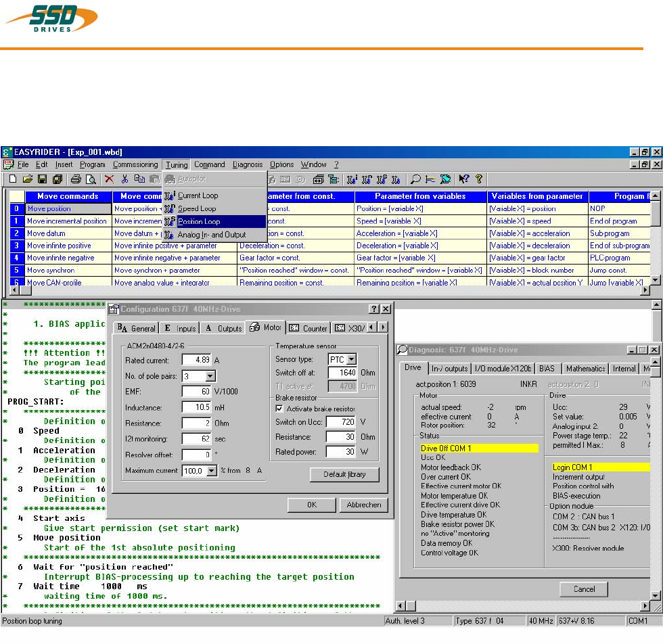663x644 pixels.
Task: Open the Diagnosis menu
Action: [248, 165]
